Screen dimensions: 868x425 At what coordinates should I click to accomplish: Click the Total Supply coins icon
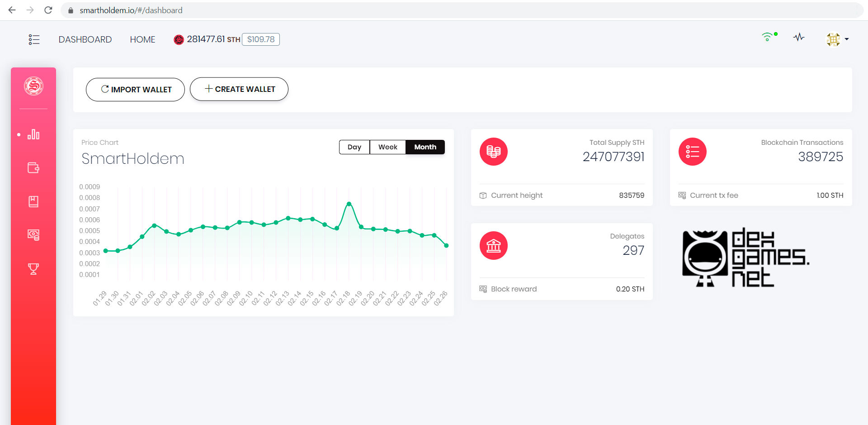coord(494,152)
